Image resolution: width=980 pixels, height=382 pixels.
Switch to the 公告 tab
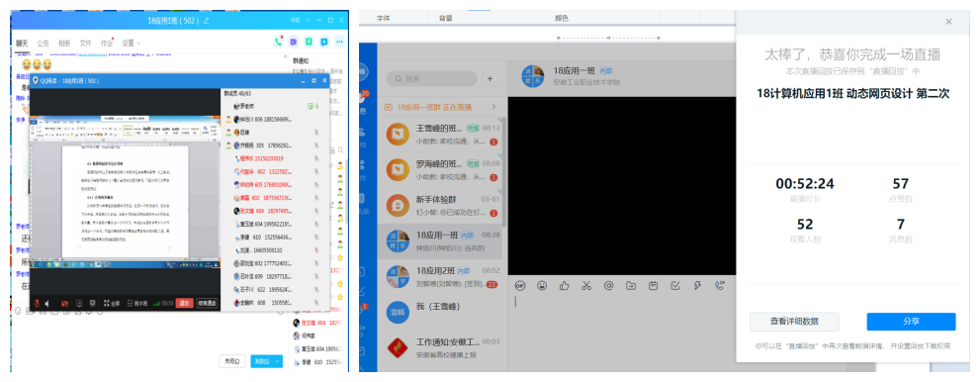(43, 44)
